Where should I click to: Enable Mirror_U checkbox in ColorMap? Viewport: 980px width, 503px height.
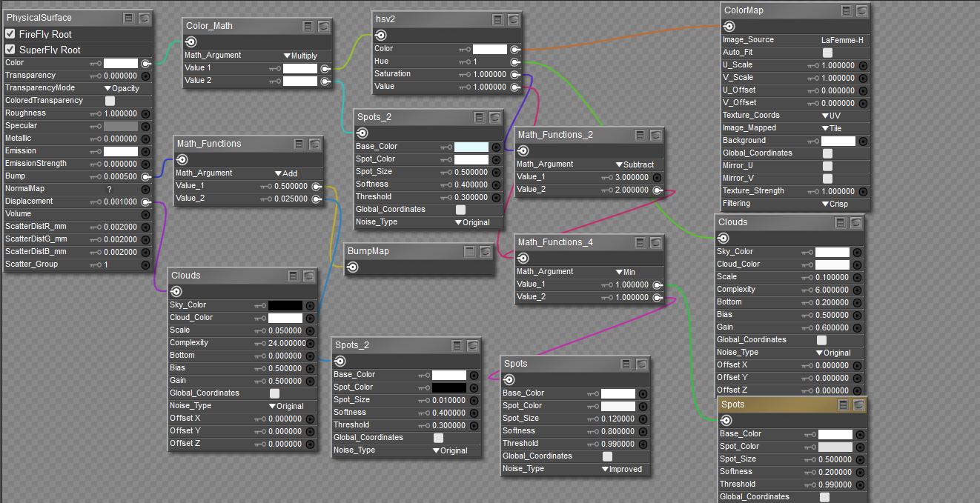click(828, 166)
